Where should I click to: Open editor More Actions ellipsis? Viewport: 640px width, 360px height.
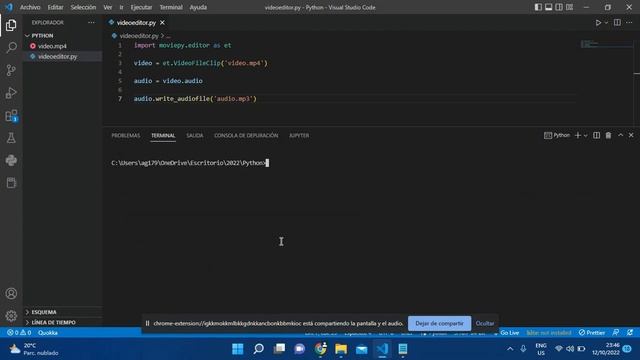(629, 23)
